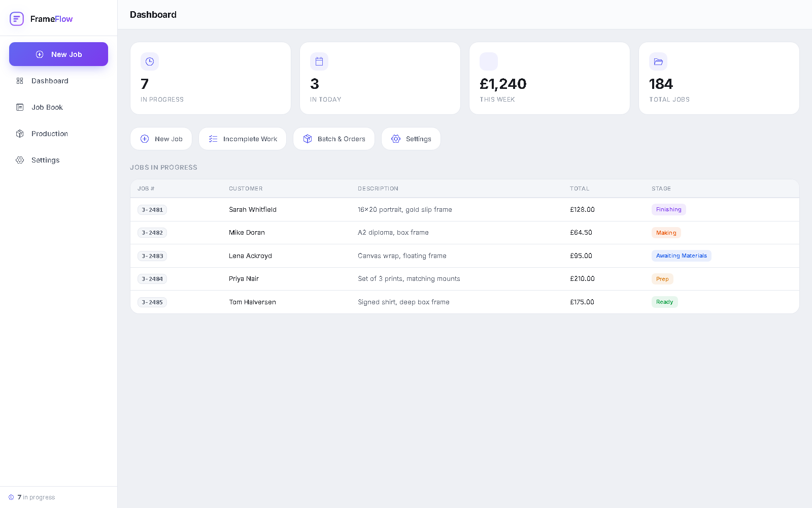Image resolution: width=812 pixels, height=508 pixels.
Task: Click the folder icon on Total Jobs card
Action: [x=658, y=61]
